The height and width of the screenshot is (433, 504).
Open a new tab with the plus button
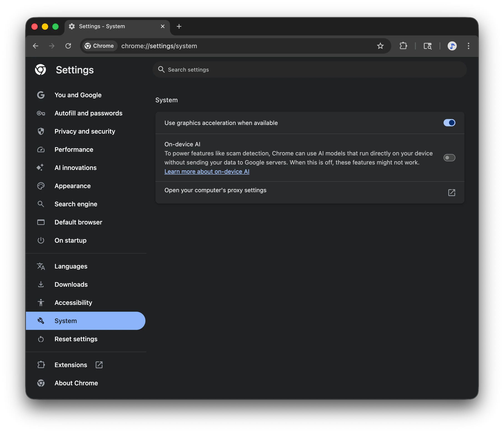[179, 26]
